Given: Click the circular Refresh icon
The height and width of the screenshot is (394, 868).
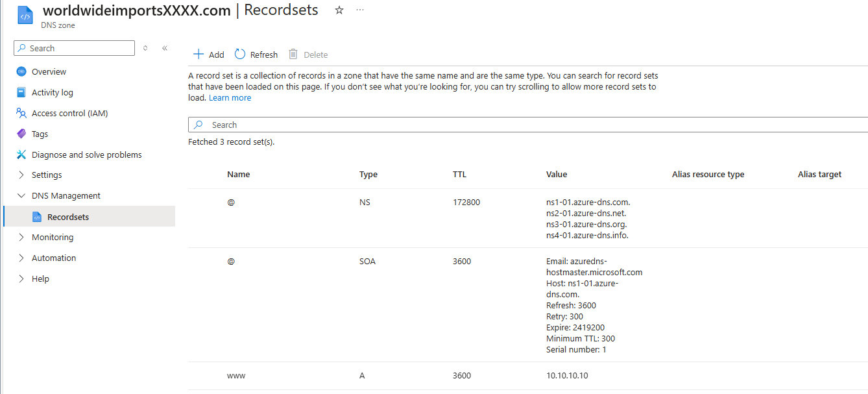Looking at the screenshot, I should (241, 55).
